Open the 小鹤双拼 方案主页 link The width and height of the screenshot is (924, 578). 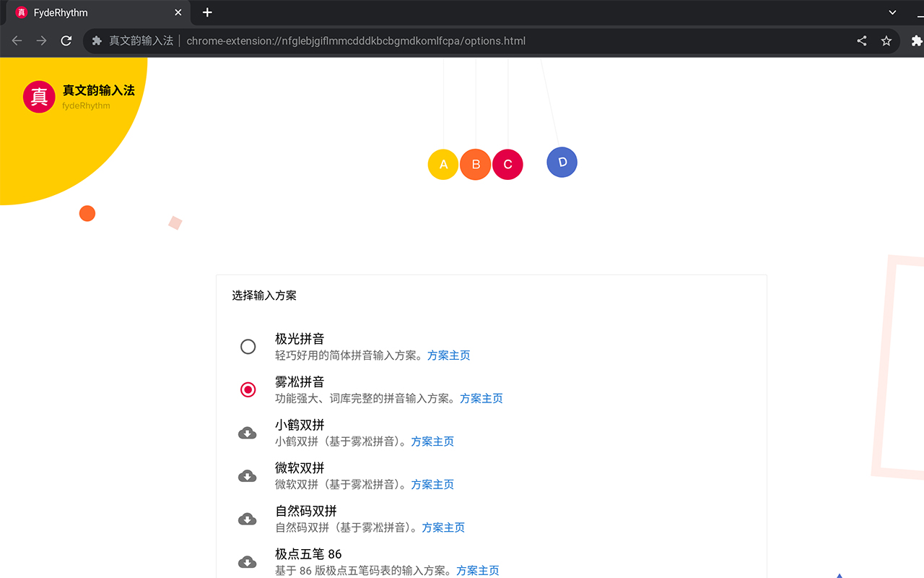[x=432, y=441]
